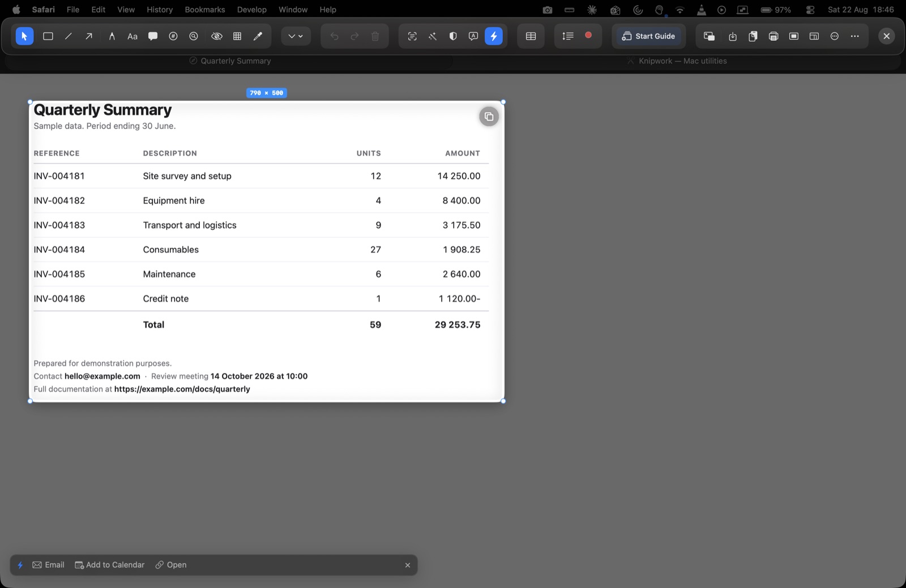The image size is (906, 588).
Task: Click the undo arrow
Action: [x=335, y=36]
